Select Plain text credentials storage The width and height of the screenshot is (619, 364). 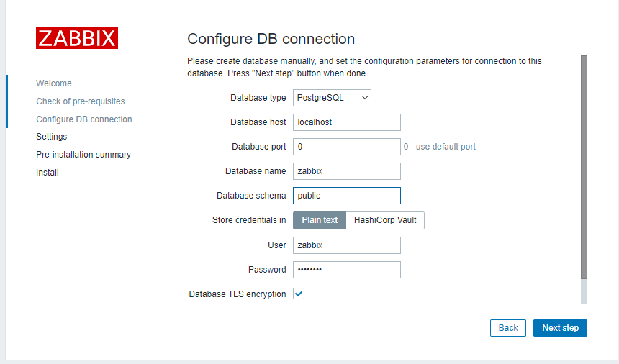[320, 220]
